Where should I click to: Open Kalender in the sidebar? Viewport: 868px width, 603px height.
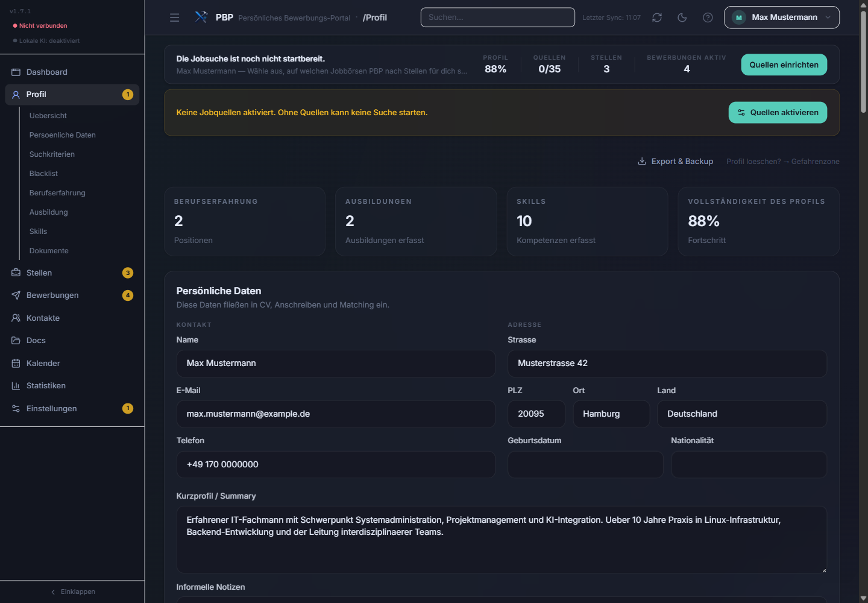click(x=72, y=363)
